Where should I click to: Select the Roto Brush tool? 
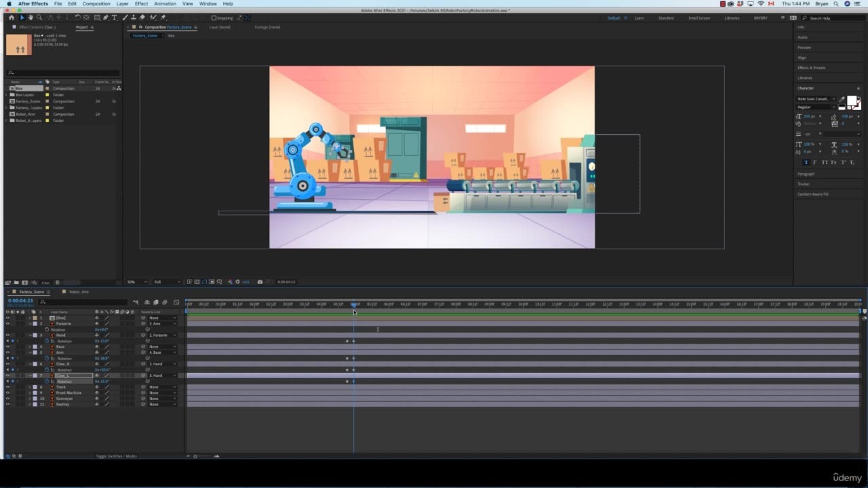(x=153, y=18)
